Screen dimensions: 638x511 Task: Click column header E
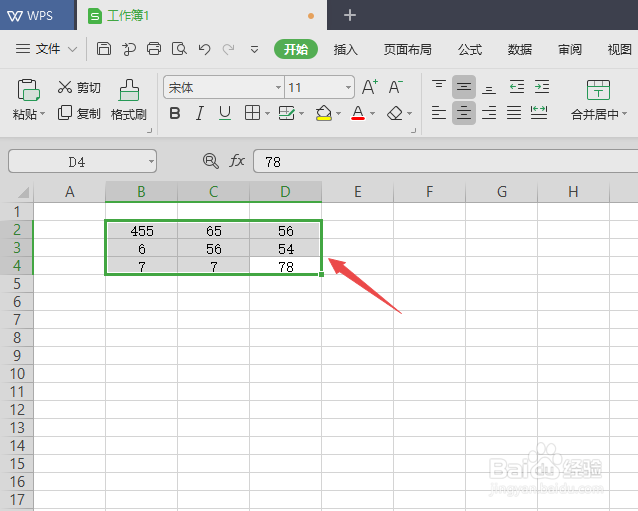point(357,192)
